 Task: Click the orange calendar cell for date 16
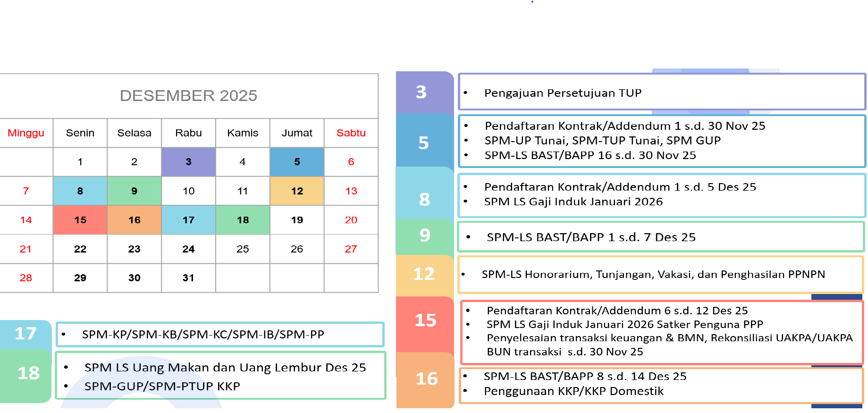(135, 220)
